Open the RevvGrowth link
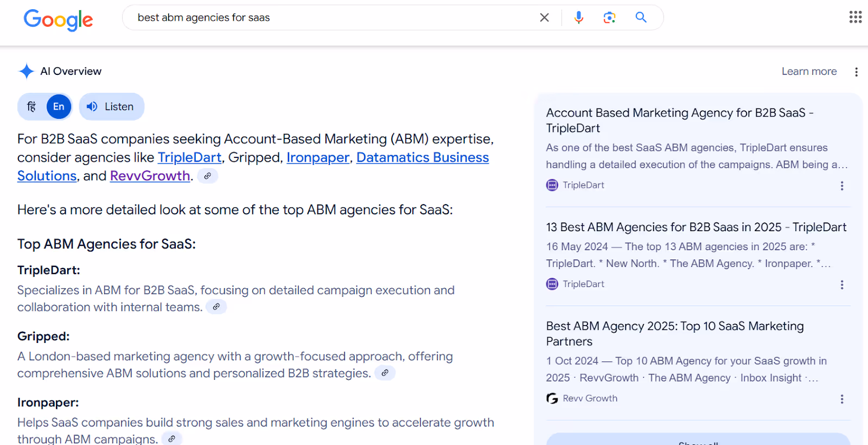The height and width of the screenshot is (445, 868). click(150, 176)
